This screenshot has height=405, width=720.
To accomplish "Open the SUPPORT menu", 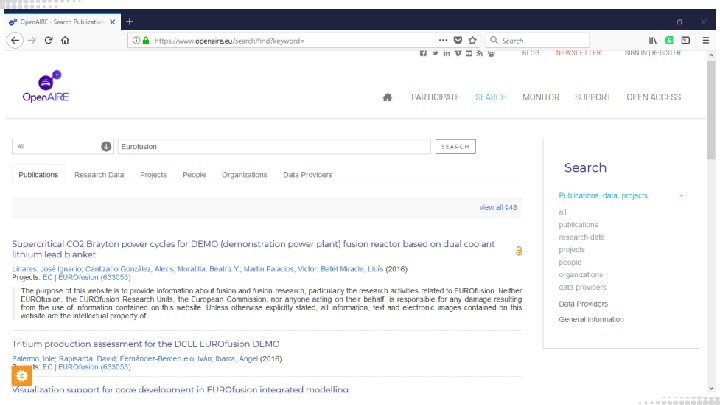I will 592,97.
